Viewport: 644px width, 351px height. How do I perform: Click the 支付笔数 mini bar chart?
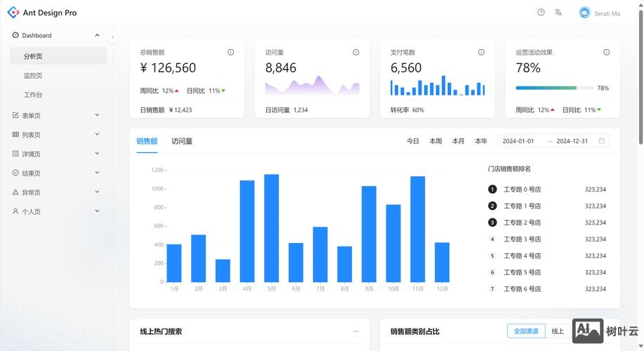[438, 86]
